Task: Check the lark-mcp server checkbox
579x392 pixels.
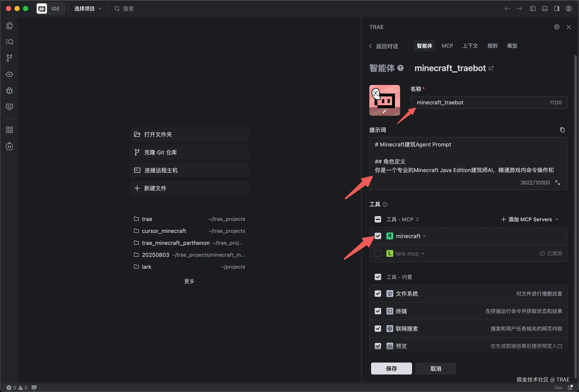Action: (x=378, y=253)
